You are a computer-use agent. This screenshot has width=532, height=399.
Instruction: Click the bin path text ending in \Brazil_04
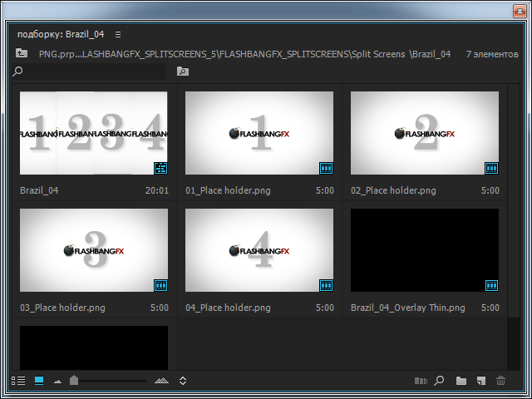244,54
